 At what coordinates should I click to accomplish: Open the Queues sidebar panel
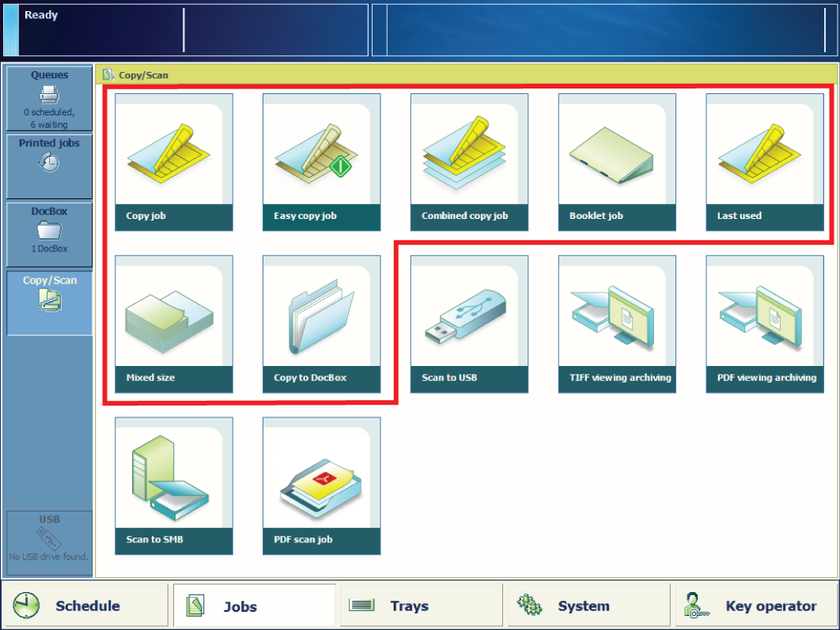tap(49, 99)
